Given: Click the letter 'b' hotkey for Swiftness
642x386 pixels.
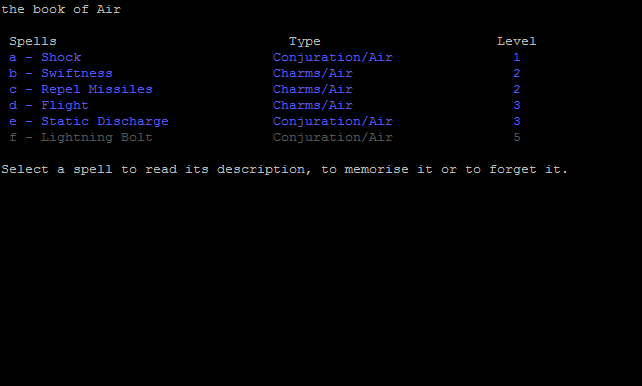Looking at the screenshot, I should point(13,73).
